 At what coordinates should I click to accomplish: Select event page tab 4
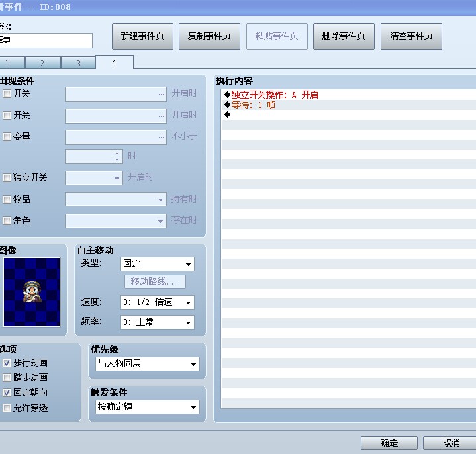(x=115, y=62)
